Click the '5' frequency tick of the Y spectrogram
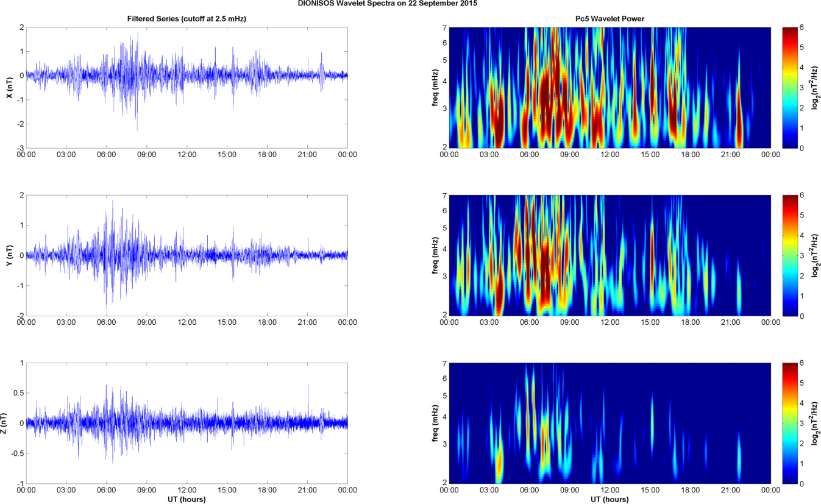 (x=445, y=228)
